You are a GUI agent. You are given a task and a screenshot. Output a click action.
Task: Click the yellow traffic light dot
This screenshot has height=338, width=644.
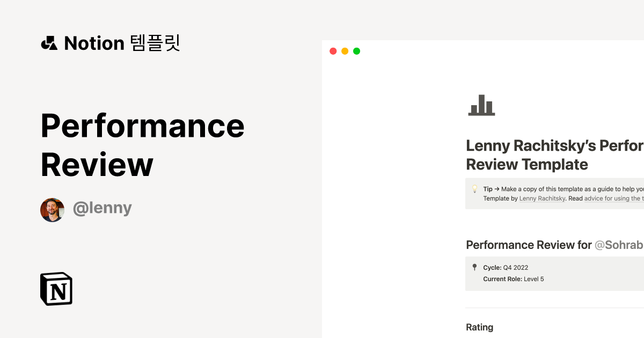(x=345, y=51)
